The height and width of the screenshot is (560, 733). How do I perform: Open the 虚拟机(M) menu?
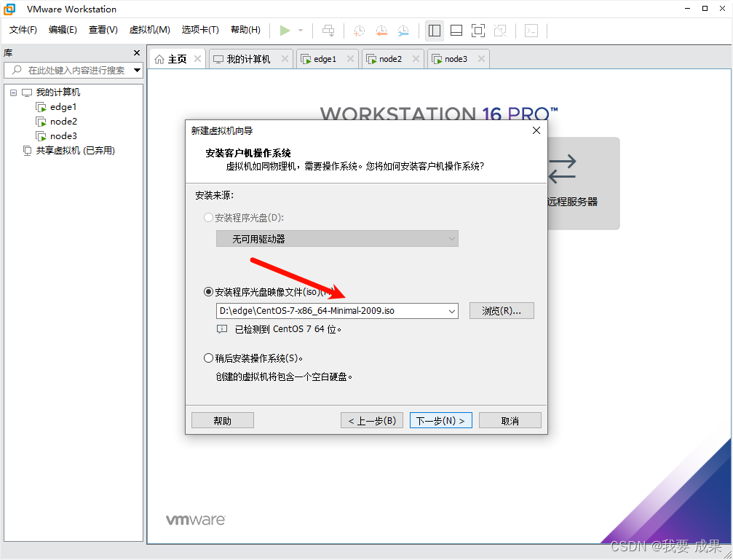click(x=149, y=30)
